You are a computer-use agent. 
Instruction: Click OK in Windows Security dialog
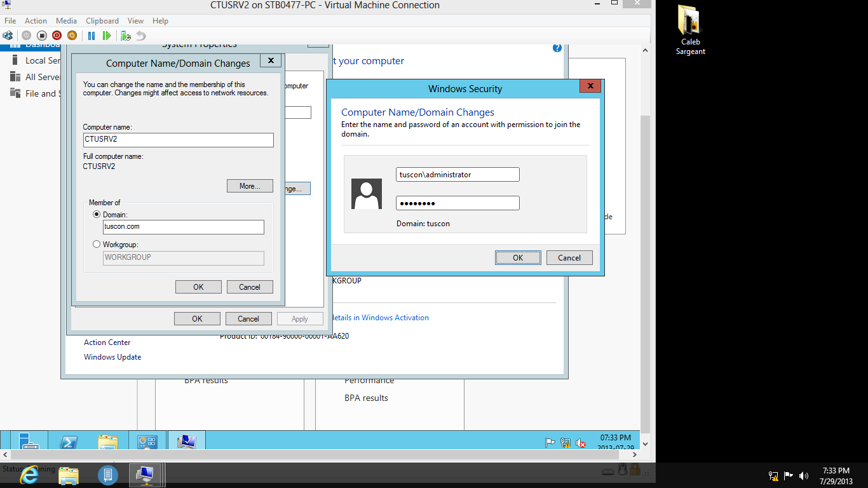point(518,257)
